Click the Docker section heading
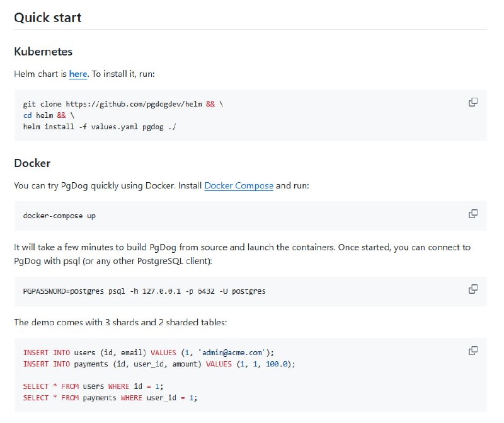 (x=32, y=163)
